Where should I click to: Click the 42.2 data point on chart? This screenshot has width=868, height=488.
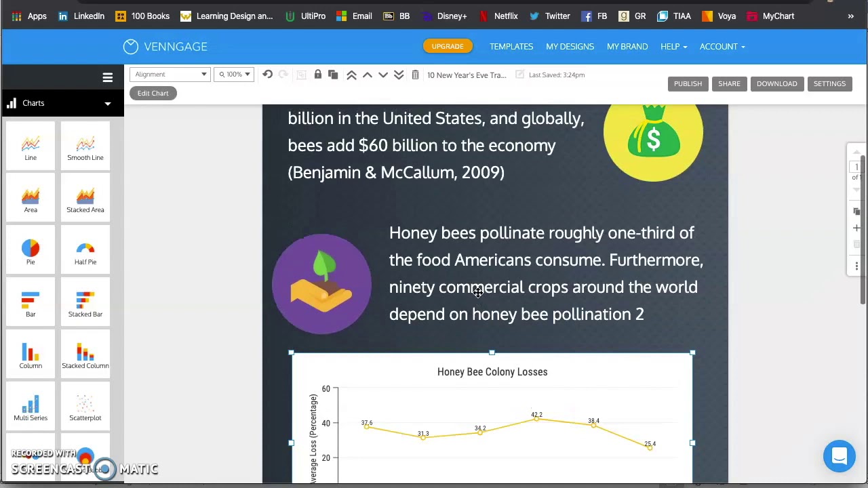pos(536,419)
